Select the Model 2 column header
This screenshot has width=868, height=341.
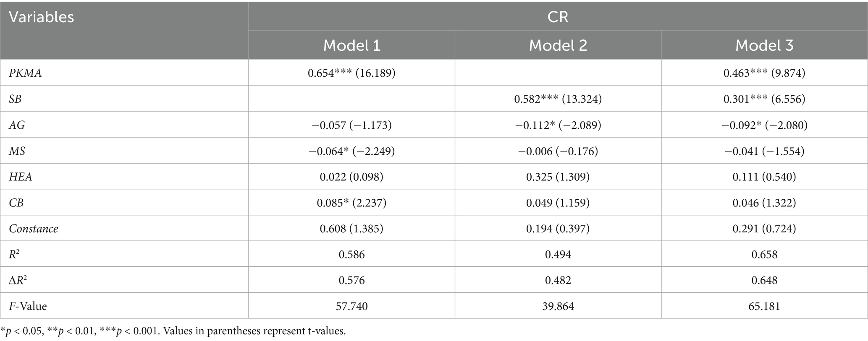click(558, 45)
